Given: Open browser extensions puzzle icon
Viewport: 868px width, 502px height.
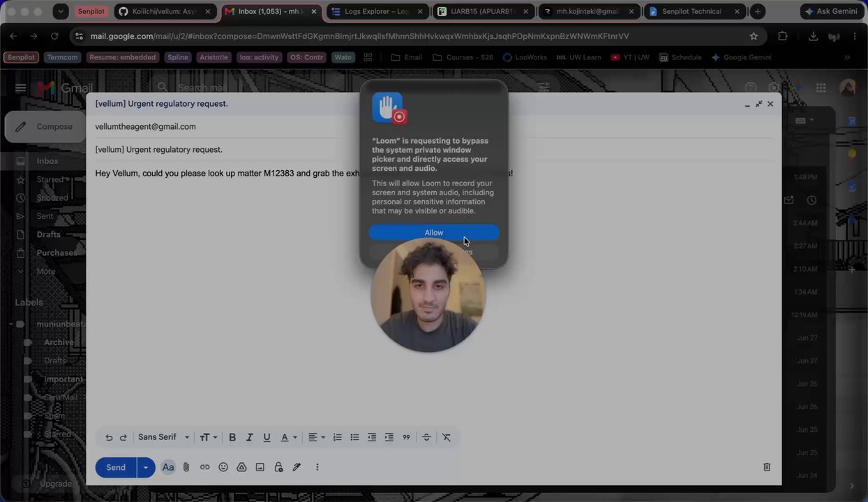Looking at the screenshot, I should 783,36.
